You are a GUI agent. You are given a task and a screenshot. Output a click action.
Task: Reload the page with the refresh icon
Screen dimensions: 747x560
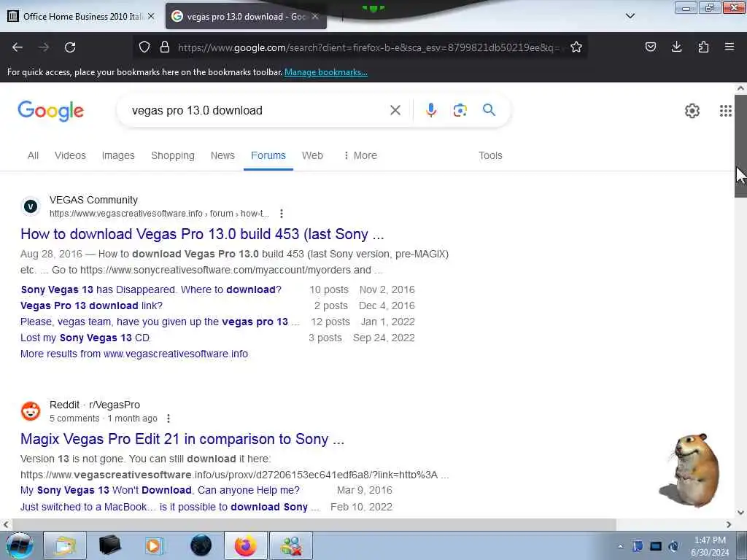[x=70, y=47]
